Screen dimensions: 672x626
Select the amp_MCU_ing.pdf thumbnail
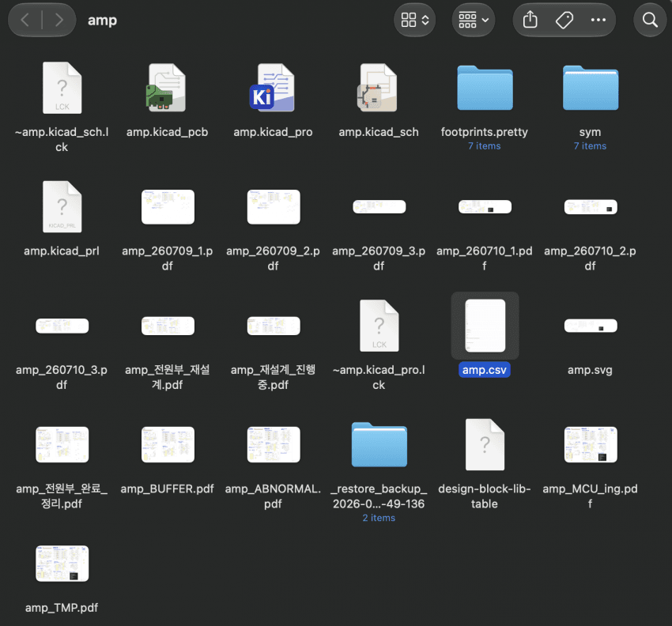591,445
